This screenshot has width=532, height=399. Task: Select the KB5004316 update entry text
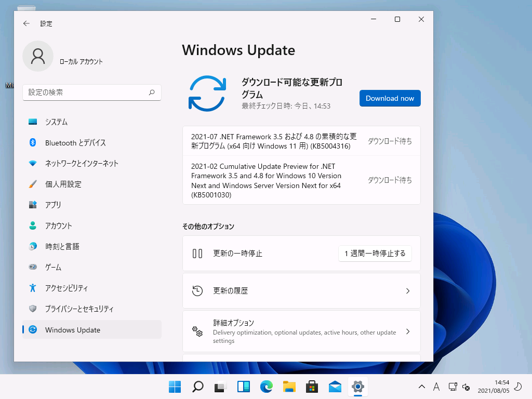[x=274, y=141]
